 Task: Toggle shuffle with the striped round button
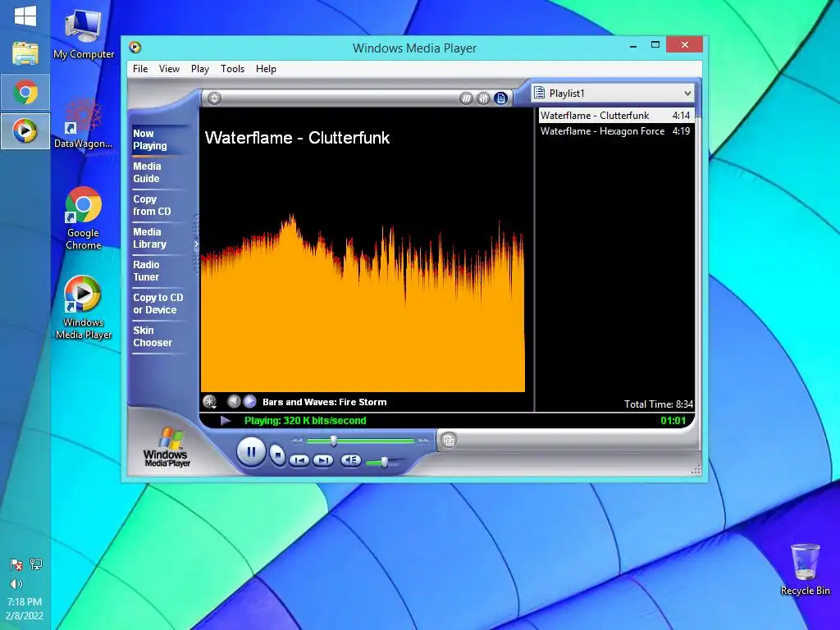coord(467,98)
